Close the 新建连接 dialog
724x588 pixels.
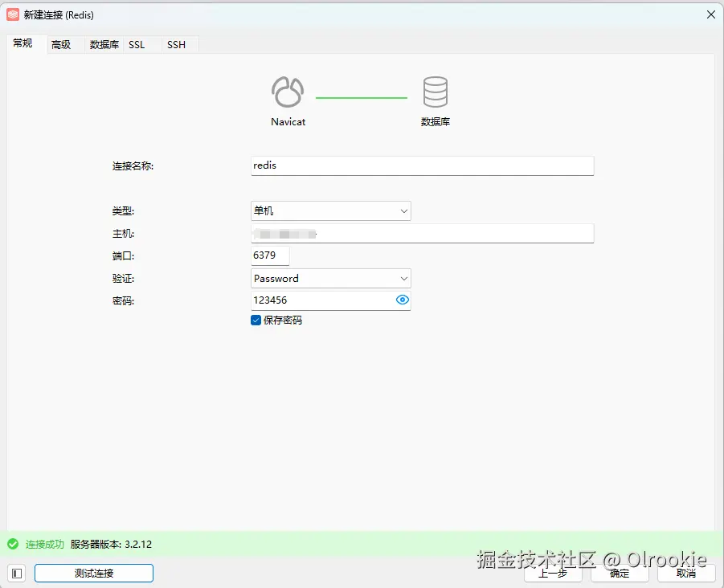pyautogui.click(x=711, y=14)
